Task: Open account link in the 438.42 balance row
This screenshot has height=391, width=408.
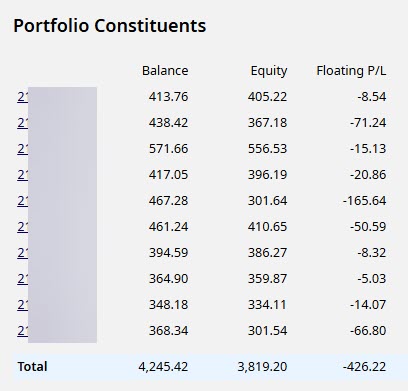Action: pyautogui.click(x=23, y=123)
